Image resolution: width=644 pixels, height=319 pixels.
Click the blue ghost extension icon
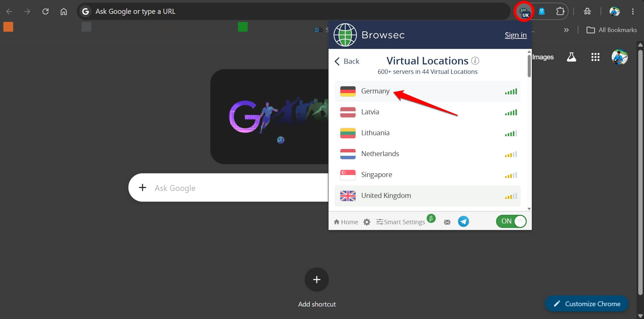(x=542, y=11)
